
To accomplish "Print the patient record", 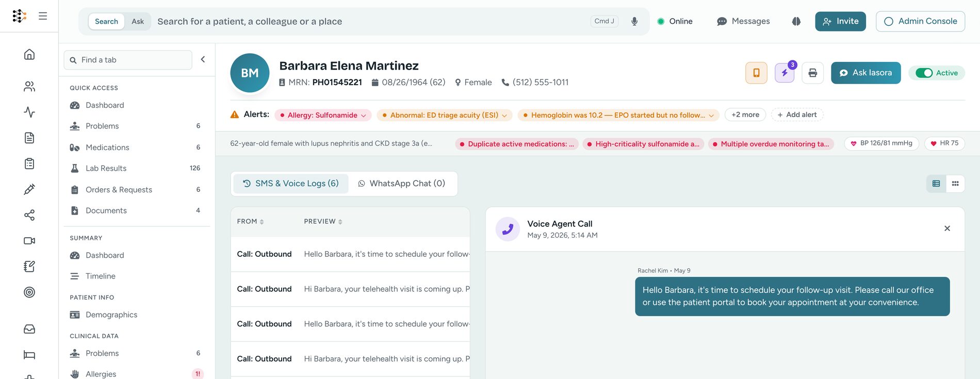I will (813, 73).
